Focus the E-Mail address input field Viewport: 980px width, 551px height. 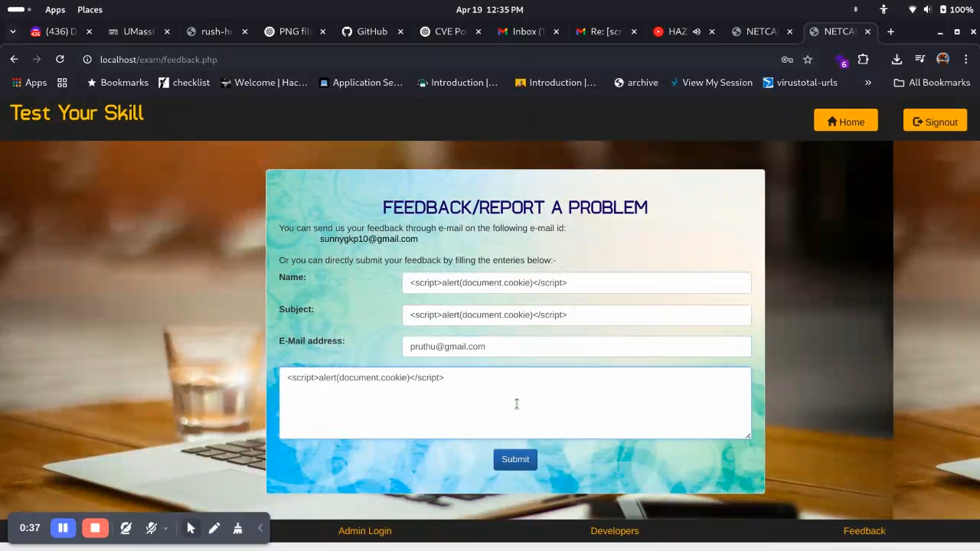[577, 347]
